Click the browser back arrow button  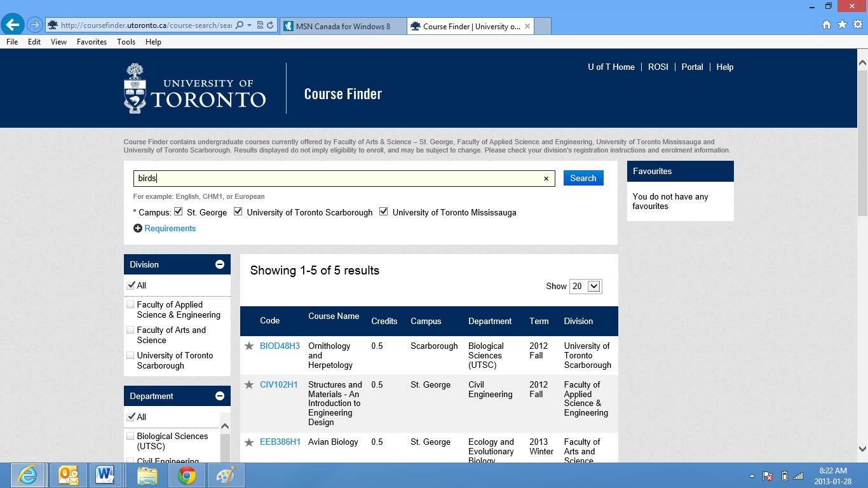[13, 25]
